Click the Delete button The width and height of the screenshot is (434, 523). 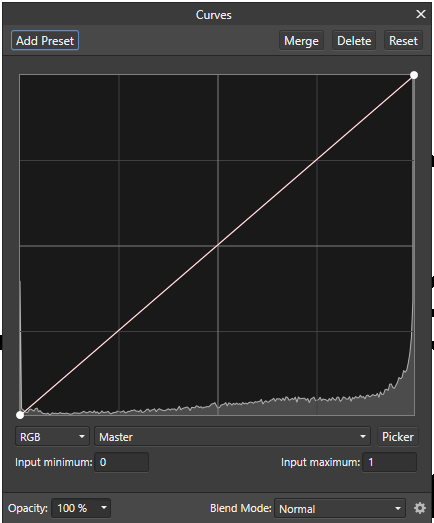coord(354,41)
